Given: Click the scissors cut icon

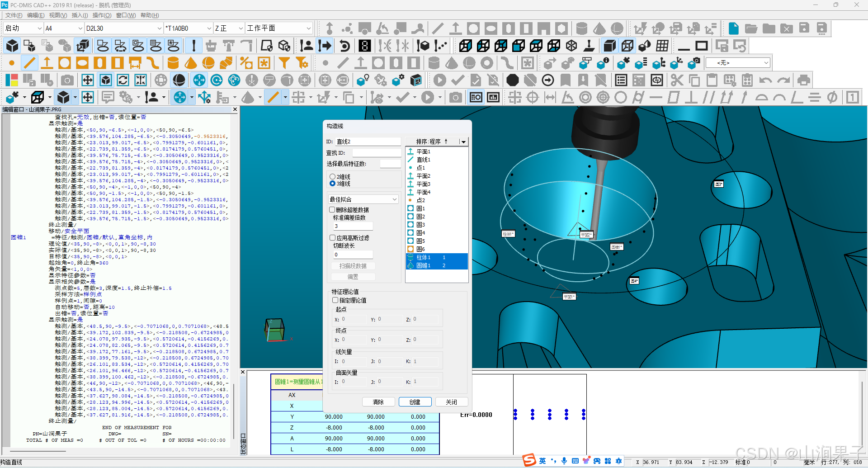Looking at the screenshot, I should pos(677,80).
